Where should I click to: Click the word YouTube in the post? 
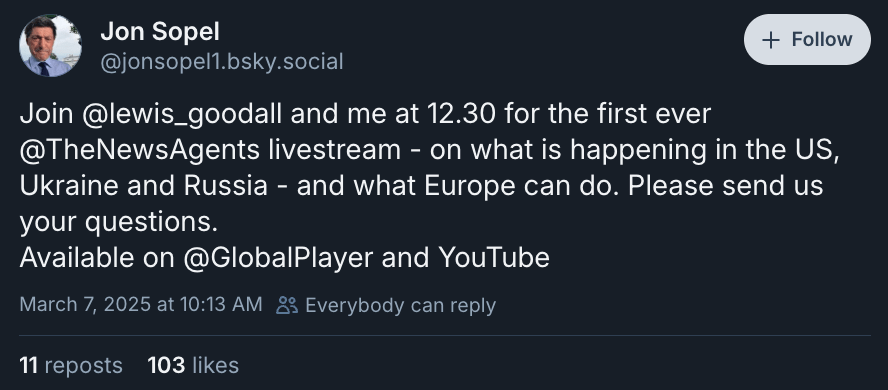coord(494,258)
